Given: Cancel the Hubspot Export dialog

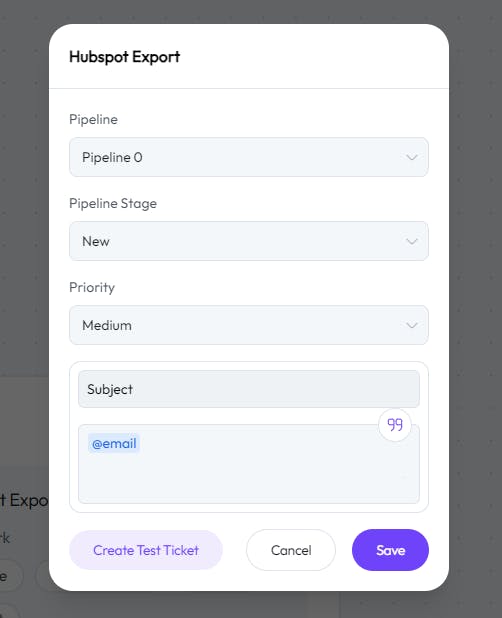Looking at the screenshot, I should point(291,550).
